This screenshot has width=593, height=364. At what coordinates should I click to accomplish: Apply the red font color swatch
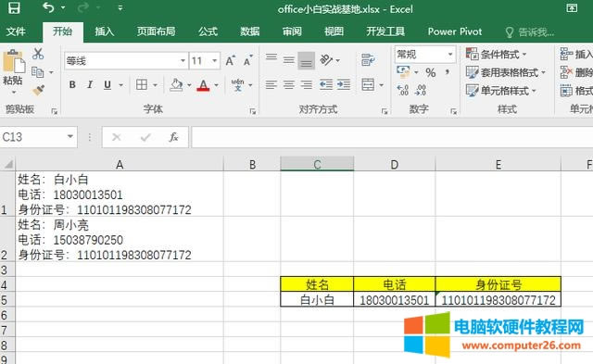[x=203, y=85]
